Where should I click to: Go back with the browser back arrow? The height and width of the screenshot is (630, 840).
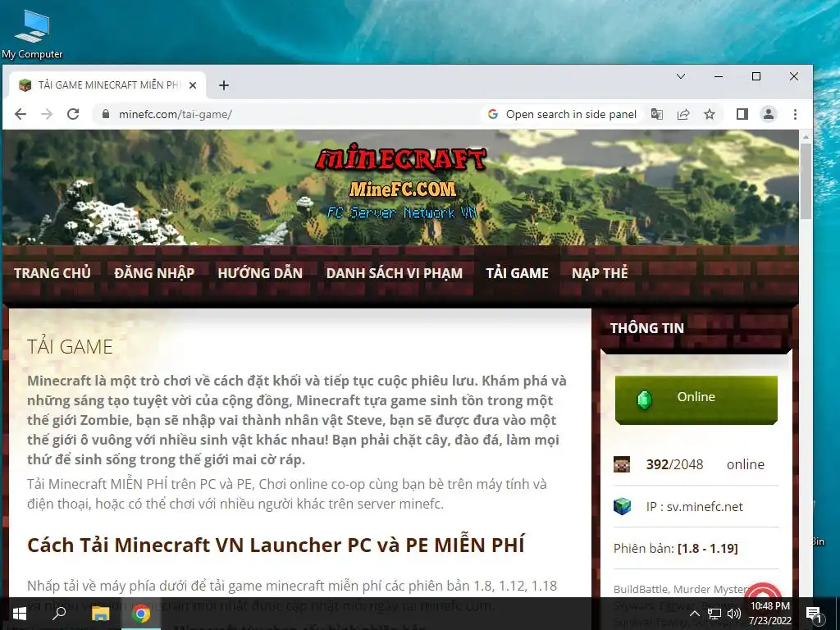(21, 114)
